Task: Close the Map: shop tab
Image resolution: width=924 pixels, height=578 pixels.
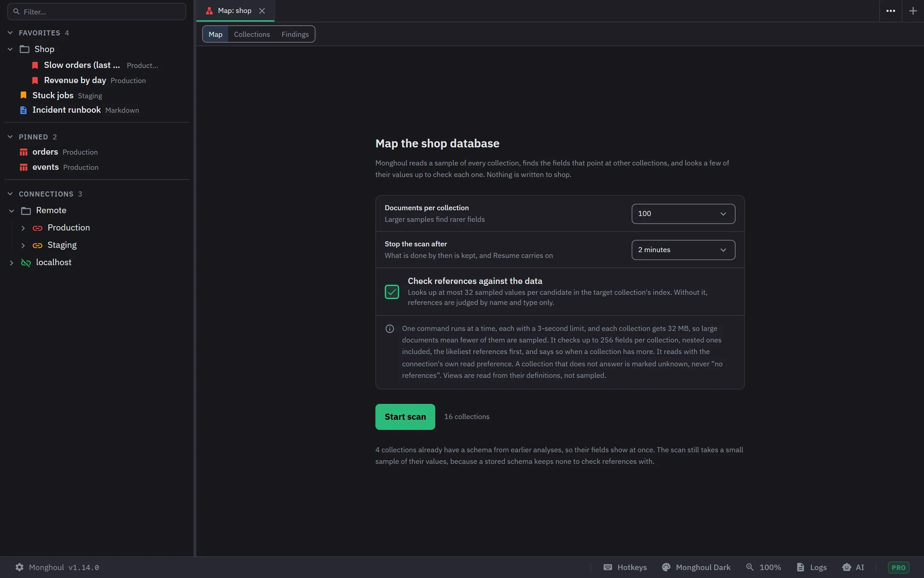Action: [262, 11]
